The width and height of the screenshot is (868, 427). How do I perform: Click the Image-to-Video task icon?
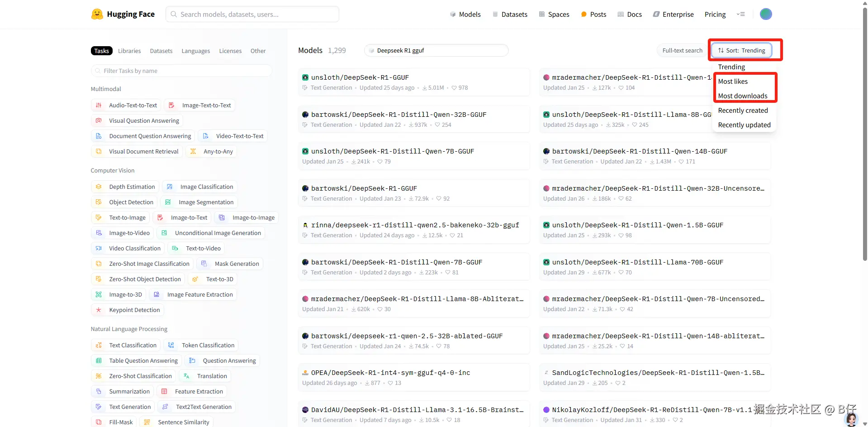[x=99, y=233]
